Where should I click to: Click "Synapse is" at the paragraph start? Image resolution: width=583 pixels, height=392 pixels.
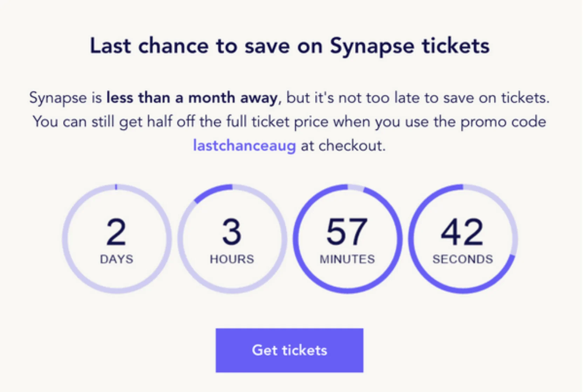[65, 98]
